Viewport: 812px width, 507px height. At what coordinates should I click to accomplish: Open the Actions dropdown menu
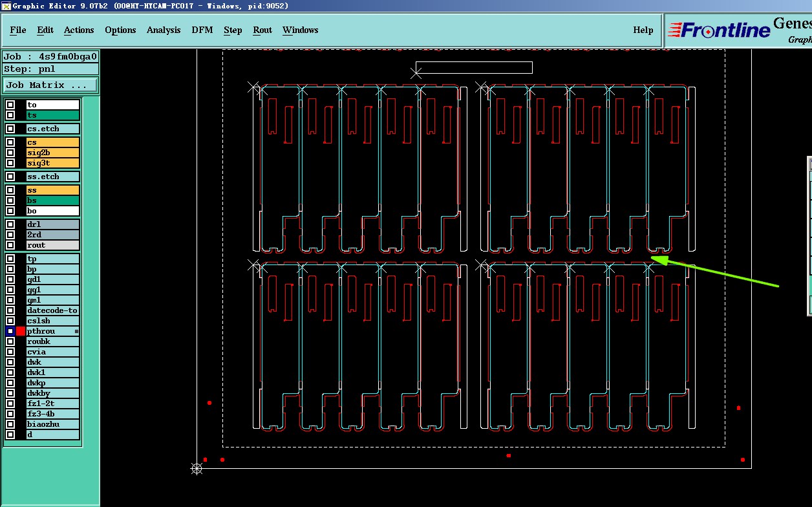79,30
